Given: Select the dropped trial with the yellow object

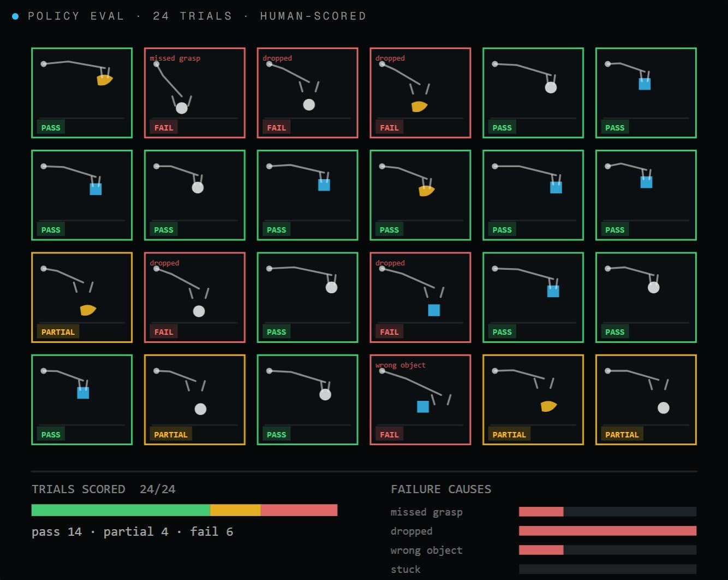Looking at the screenshot, I should click(x=420, y=93).
